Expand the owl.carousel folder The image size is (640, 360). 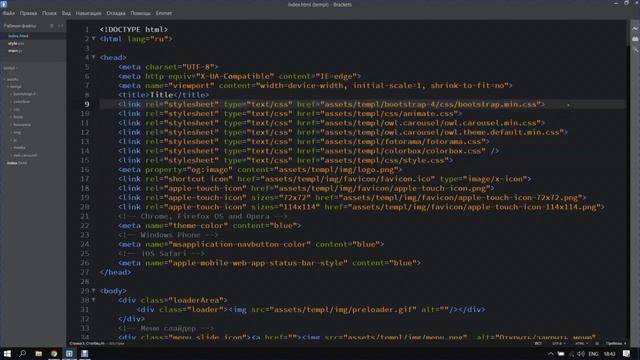[x=24, y=155]
